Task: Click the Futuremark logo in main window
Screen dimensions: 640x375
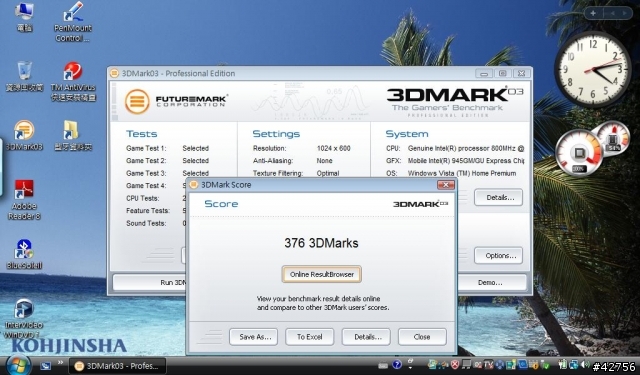Action: (x=176, y=101)
